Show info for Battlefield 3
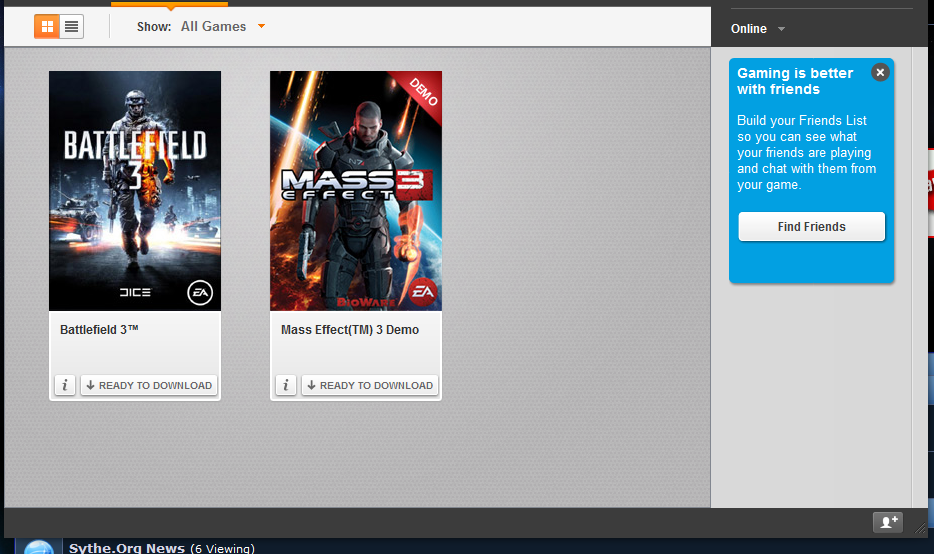This screenshot has height=554, width=934. coord(65,385)
